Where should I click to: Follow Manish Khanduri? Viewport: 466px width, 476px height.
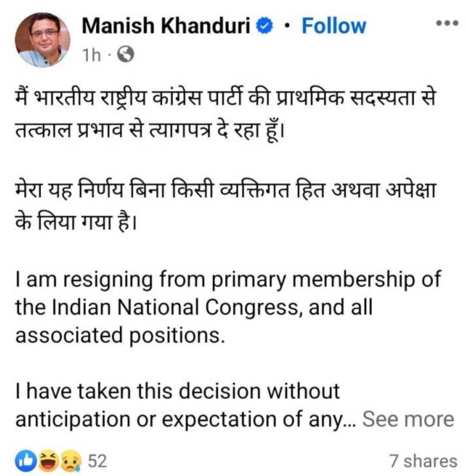pyautogui.click(x=333, y=26)
